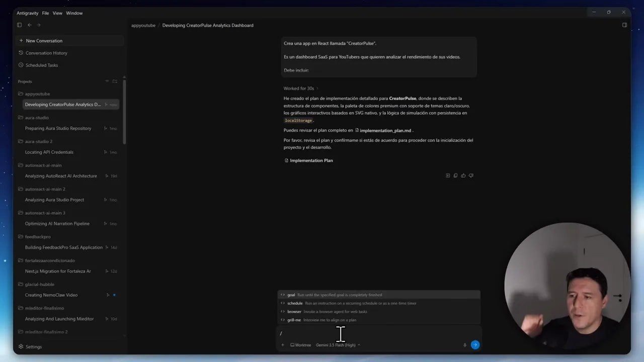Screen dimensions: 644x362
Task: Open the Window menu
Action: [74, 13]
